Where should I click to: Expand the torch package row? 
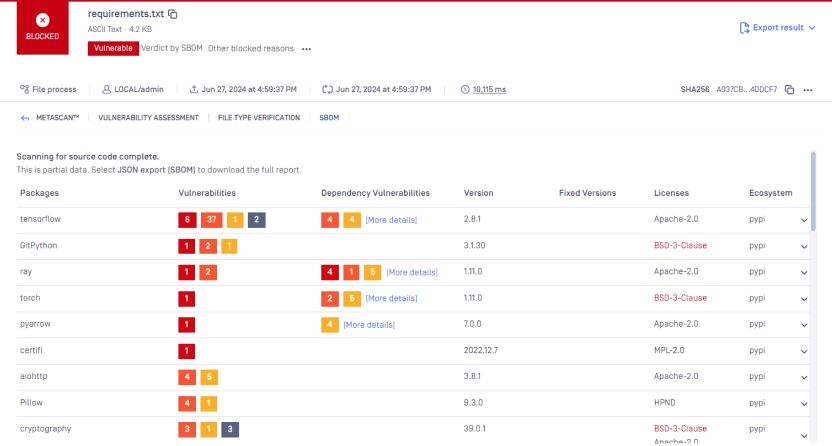[x=804, y=299]
